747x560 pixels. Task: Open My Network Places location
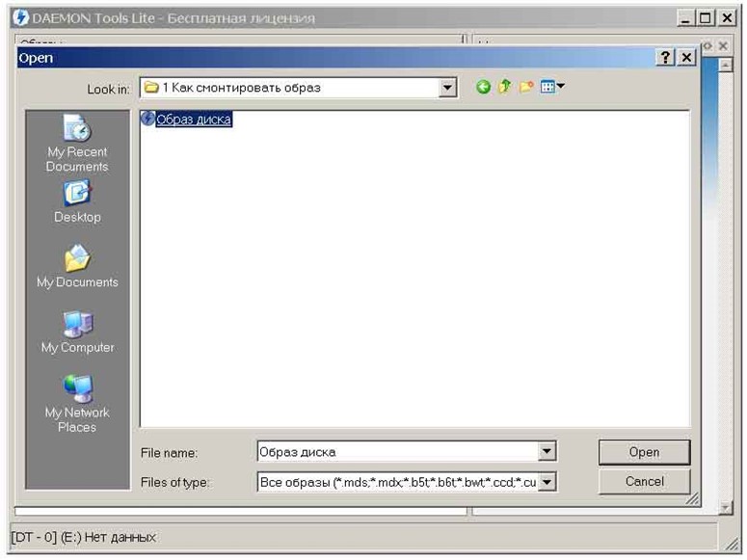click(77, 404)
